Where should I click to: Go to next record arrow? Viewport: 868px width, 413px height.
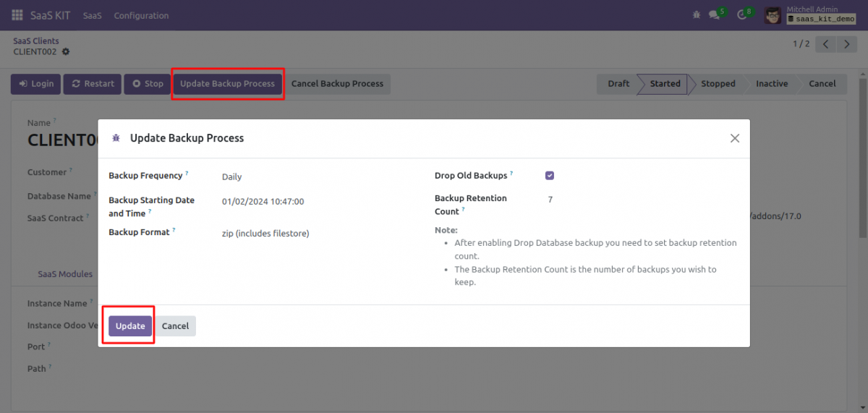click(846, 44)
